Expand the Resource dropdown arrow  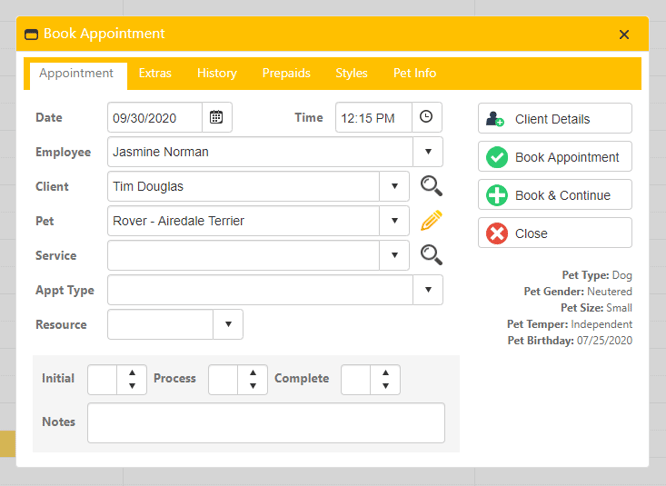(x=228, y=324)
